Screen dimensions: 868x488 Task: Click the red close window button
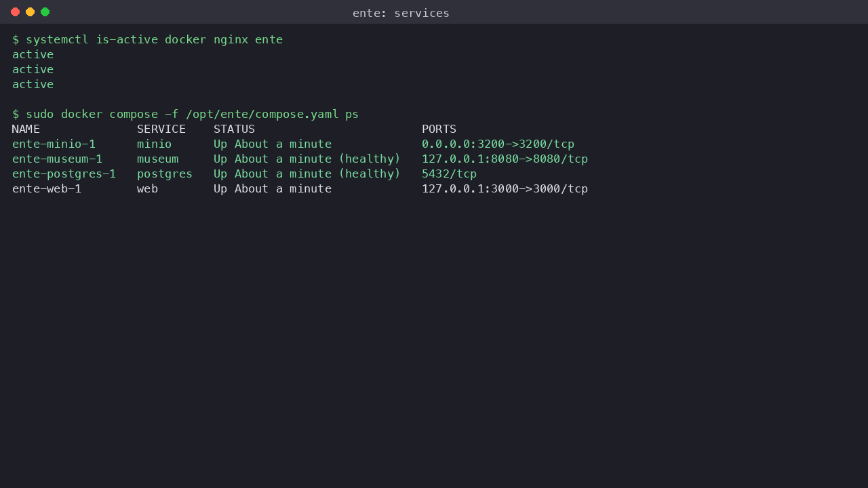pyautogui.click(x=15, y=12)
